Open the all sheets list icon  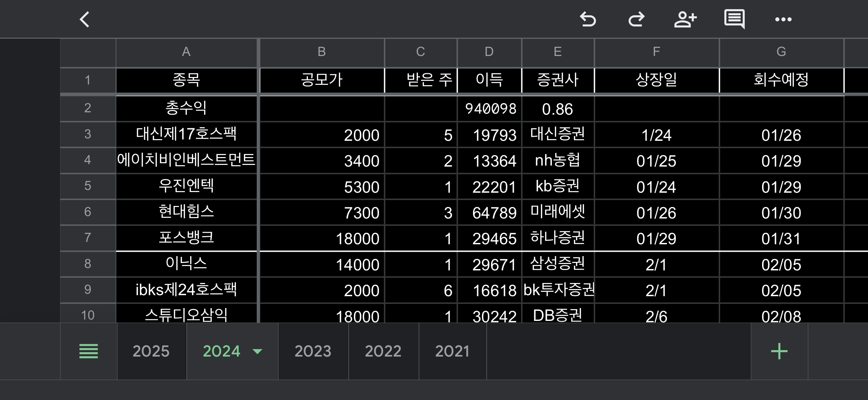click(89, 351)
